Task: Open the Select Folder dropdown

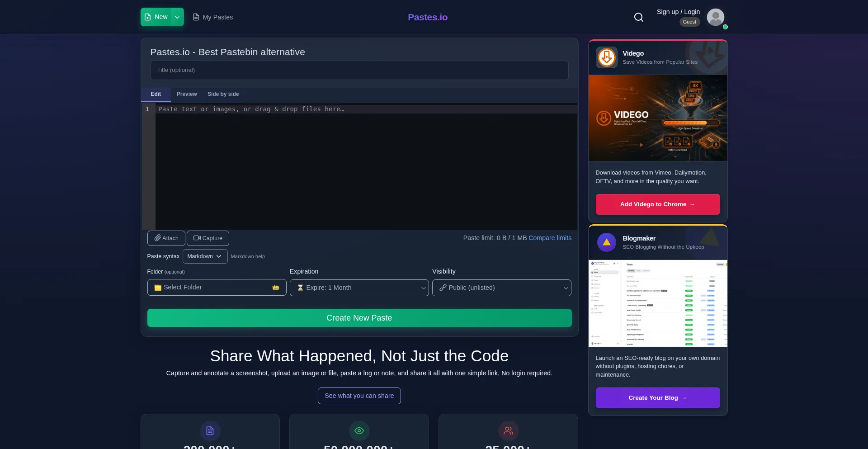Action: pyautogui.click(x=217, y=288)
